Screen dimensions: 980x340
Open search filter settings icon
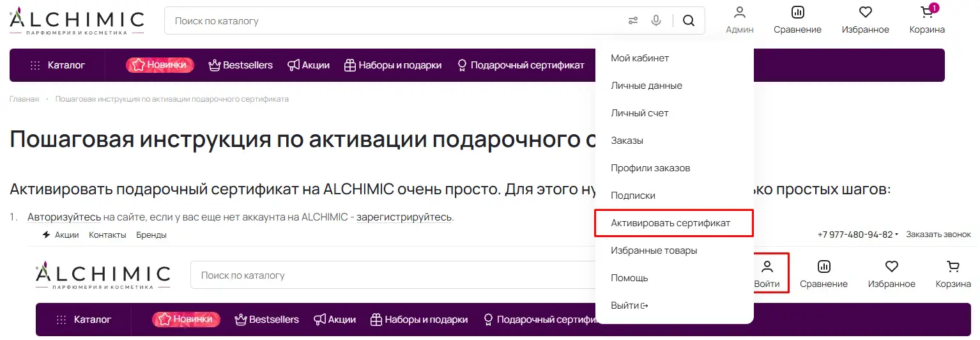click(633, 20)
